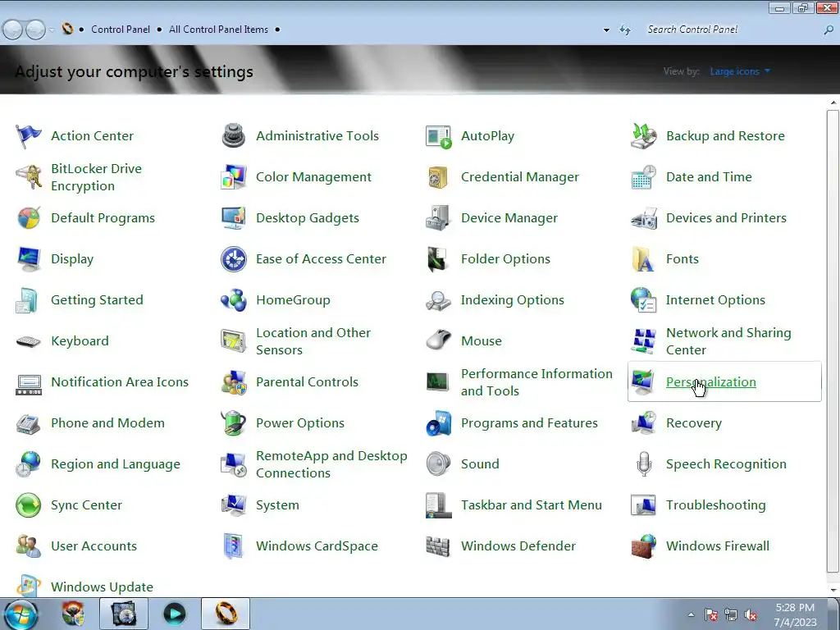The width and height of the screenshot is (840, 630).
Task: Open the Color Management icon
Action: tap(234, 177)
